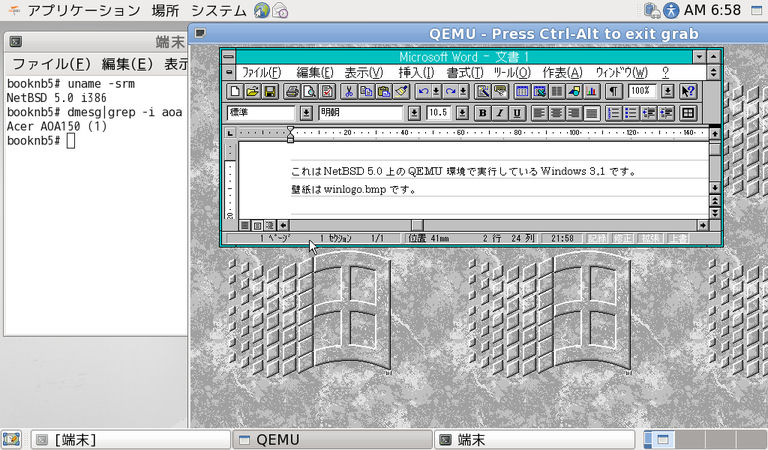Save the document with the floppy icon
Screen dimensions: 768x450
pos(270,91)
